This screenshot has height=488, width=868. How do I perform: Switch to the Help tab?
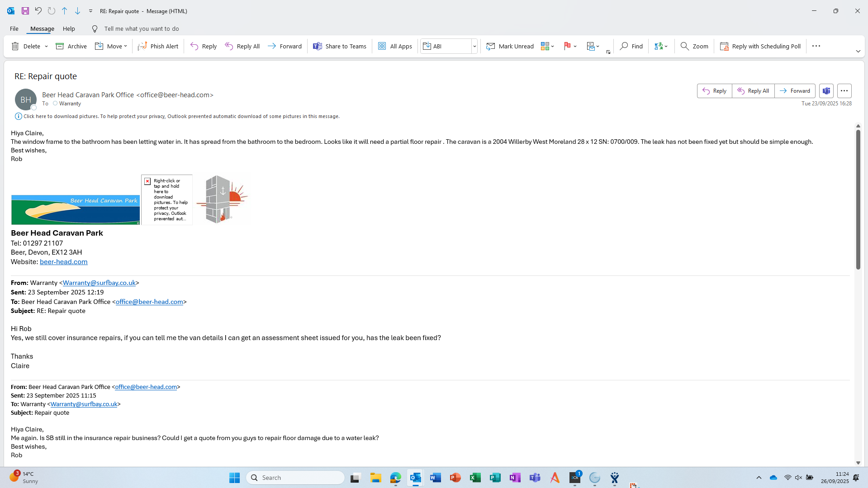pyautogui.click(x=69, y=28)
